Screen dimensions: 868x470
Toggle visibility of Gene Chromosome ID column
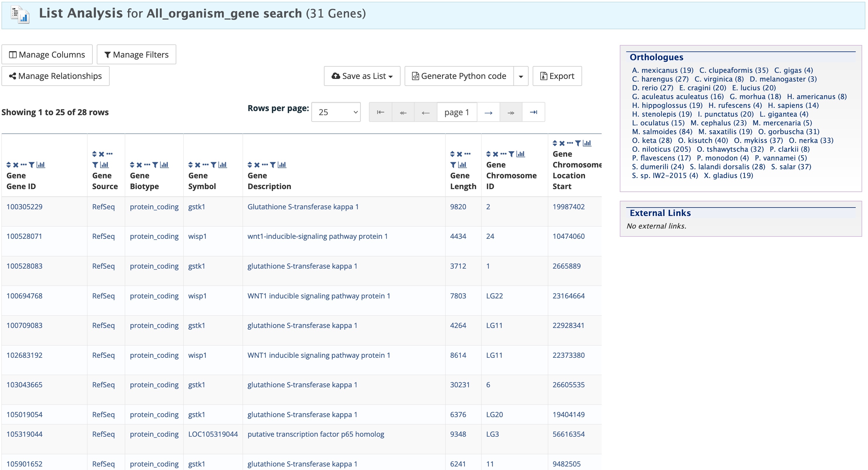click(503, 154)
